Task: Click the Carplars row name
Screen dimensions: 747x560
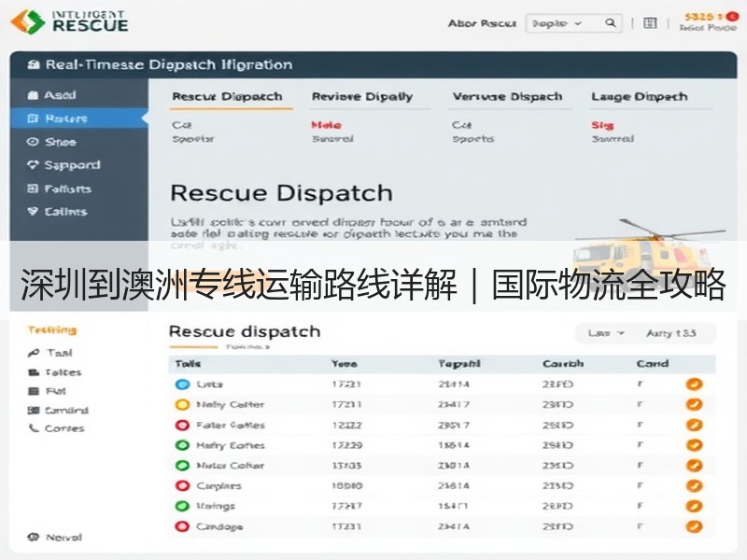Action: 219,486
